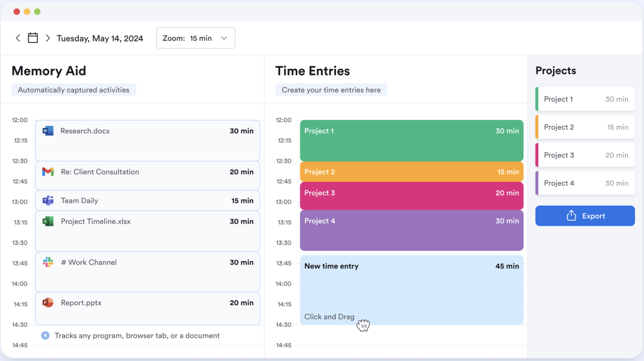Select the Tuesday, May 14, 2024 date label
The height and width of the screenshot is (361, 644).
(x=100, y=38)
